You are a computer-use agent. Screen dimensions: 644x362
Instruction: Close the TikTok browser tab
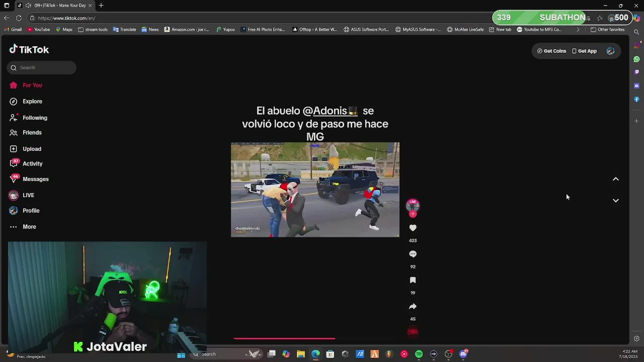90,6
